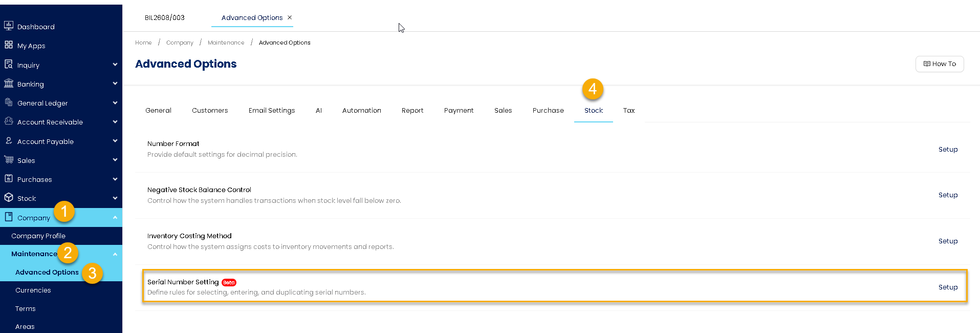Click the Purchases icon in sidebar
This screenshot has width=980, height=333.
point(9,179)
